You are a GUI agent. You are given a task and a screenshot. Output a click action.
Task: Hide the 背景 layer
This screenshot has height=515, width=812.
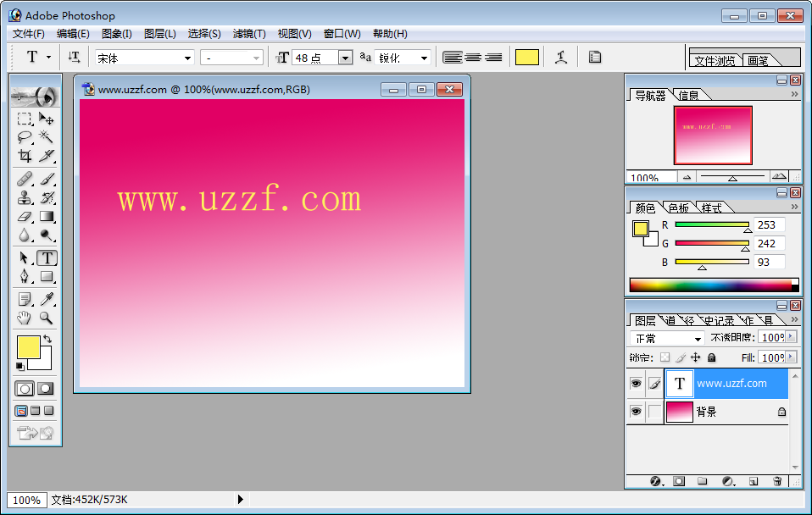point(636,412)
